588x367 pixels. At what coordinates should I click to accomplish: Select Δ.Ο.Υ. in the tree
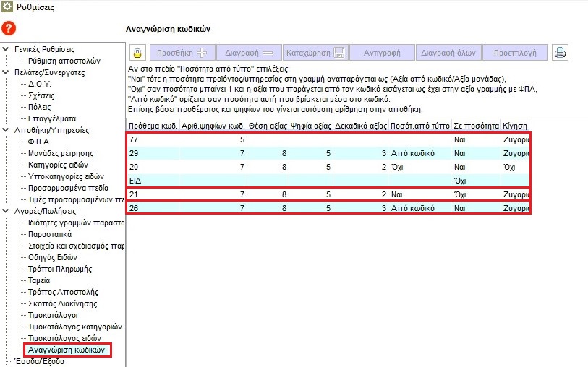tap(39, 84)
